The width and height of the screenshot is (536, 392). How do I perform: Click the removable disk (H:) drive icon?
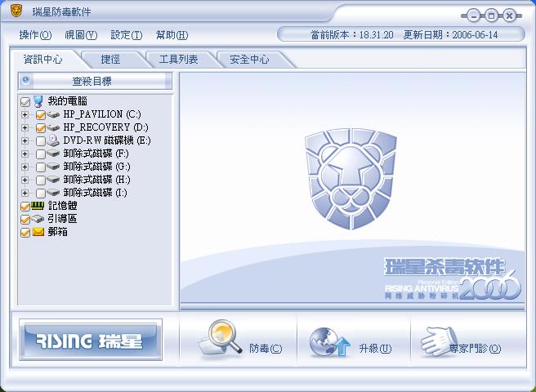pyautogui.click(x=53, y=180)
